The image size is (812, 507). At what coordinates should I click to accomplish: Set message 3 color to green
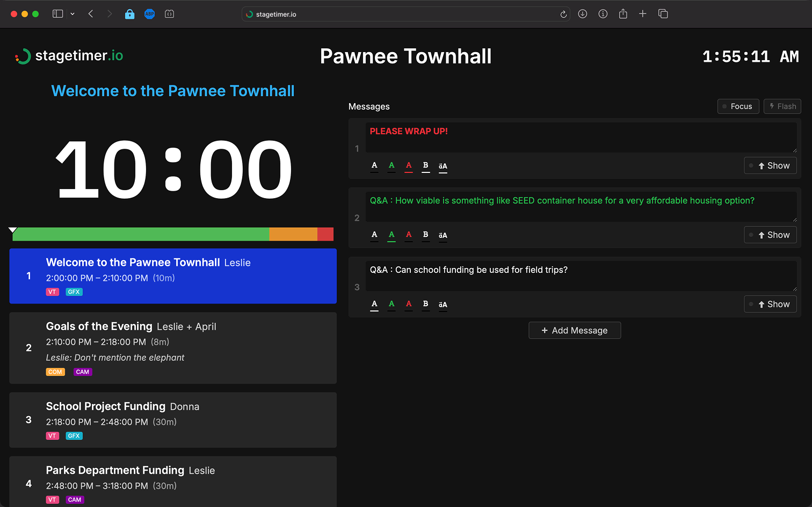tap(392, 304)
